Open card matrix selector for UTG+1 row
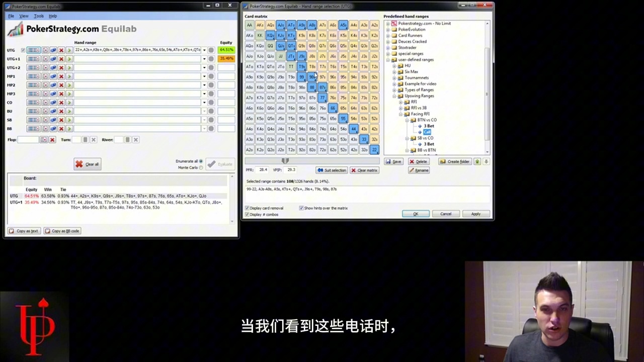The width and height of the screenshot is (644, 362). point(34,59)
